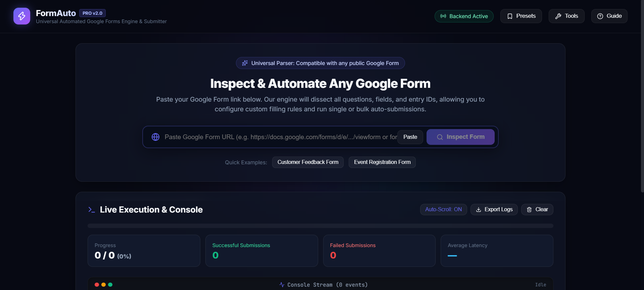The height and width of the screenshot is (290, 644).
Task: Open the Presets panel
Action: [521, 16]
